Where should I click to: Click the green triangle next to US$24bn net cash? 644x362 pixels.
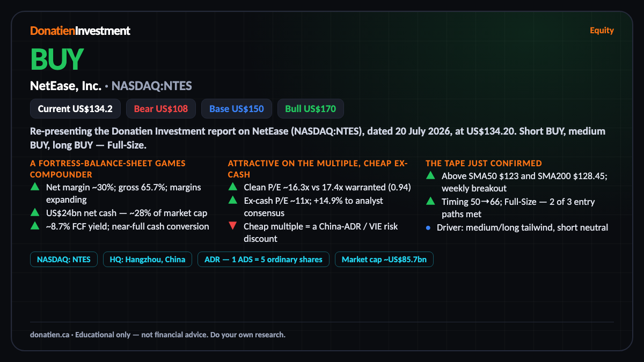click(x=35, y=213)
